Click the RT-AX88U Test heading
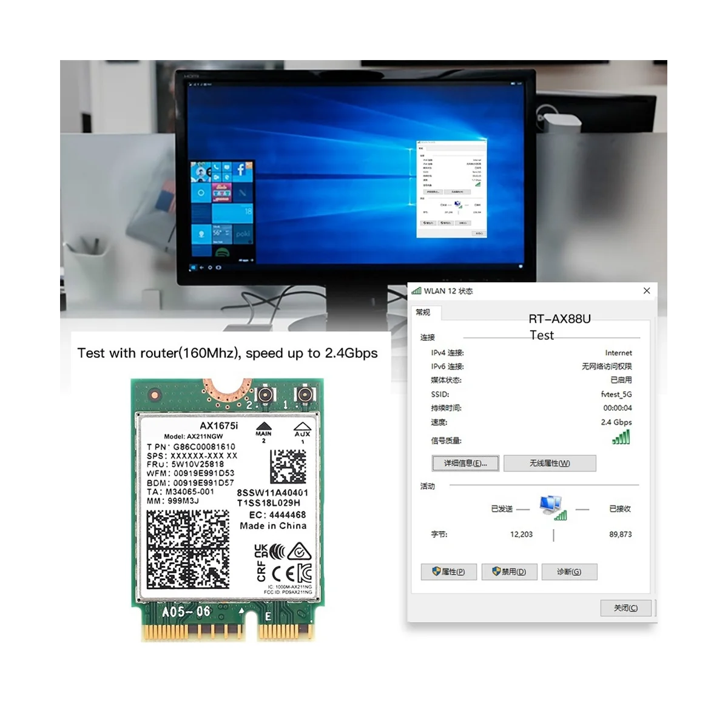 [x=559, y=327]
